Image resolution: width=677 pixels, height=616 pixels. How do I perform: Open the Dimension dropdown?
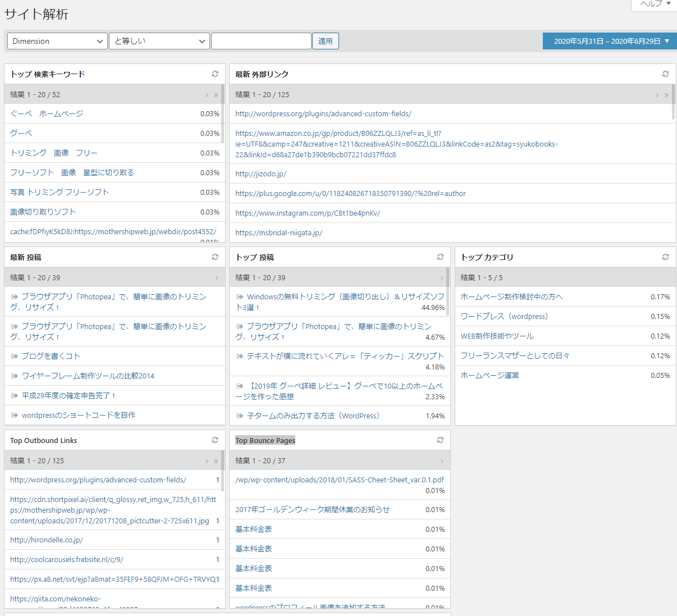[57, 41]
